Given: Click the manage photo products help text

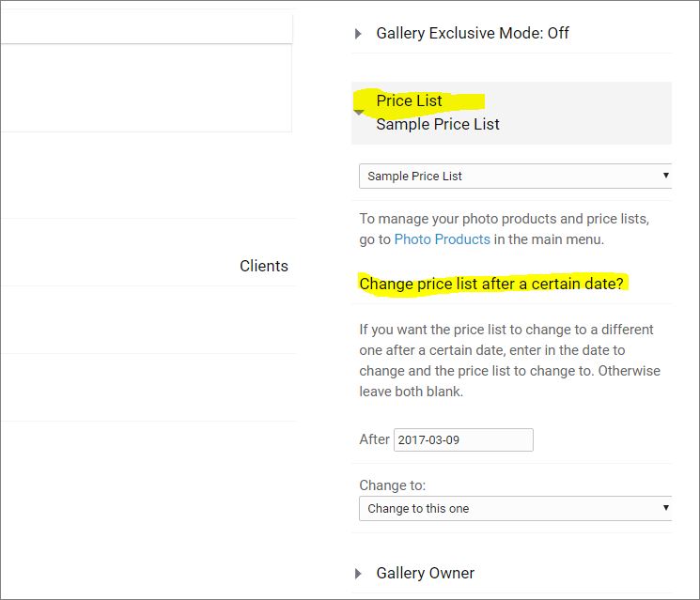Looking at the screenshot, I should (504, 229).
